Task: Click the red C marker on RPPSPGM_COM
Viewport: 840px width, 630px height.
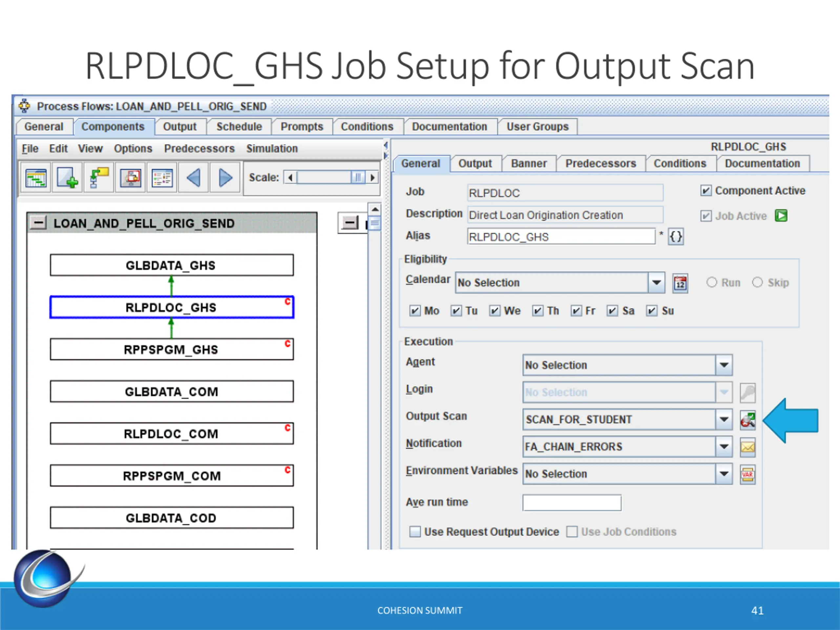Action: [x=287, y=470]
